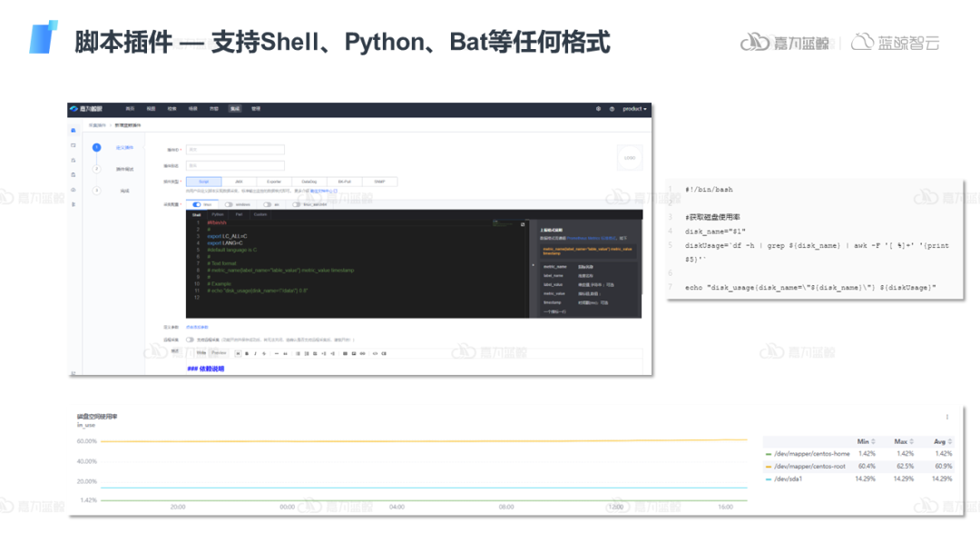980x552 pixels.
Task: Insert heading in markdown toolbar
Action: [x=238, y=353]
